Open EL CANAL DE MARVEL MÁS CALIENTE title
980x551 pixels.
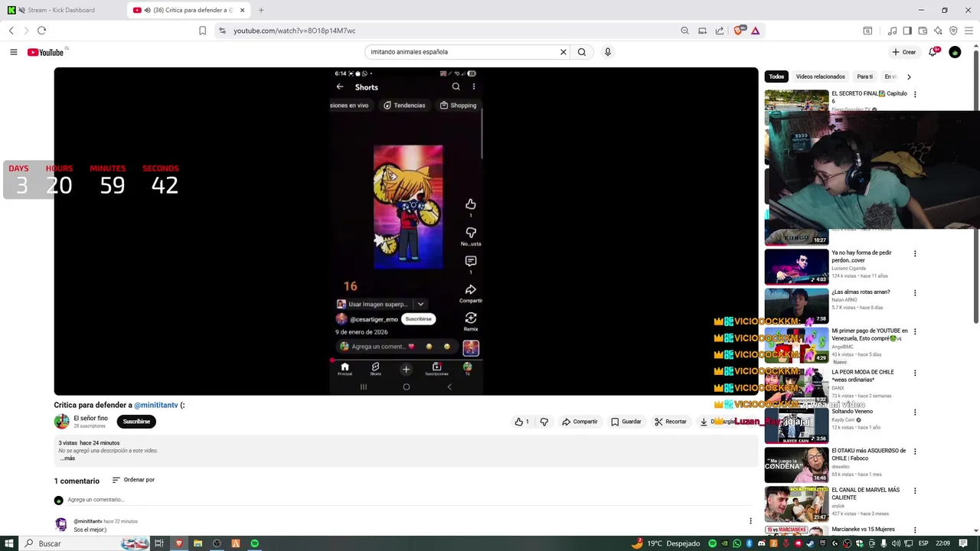865,494
